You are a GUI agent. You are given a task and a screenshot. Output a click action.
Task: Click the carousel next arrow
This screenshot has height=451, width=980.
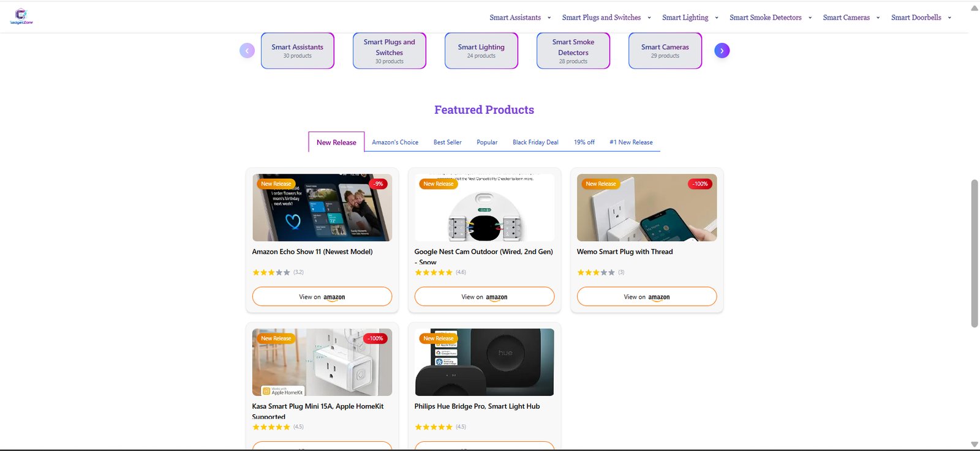722,50
